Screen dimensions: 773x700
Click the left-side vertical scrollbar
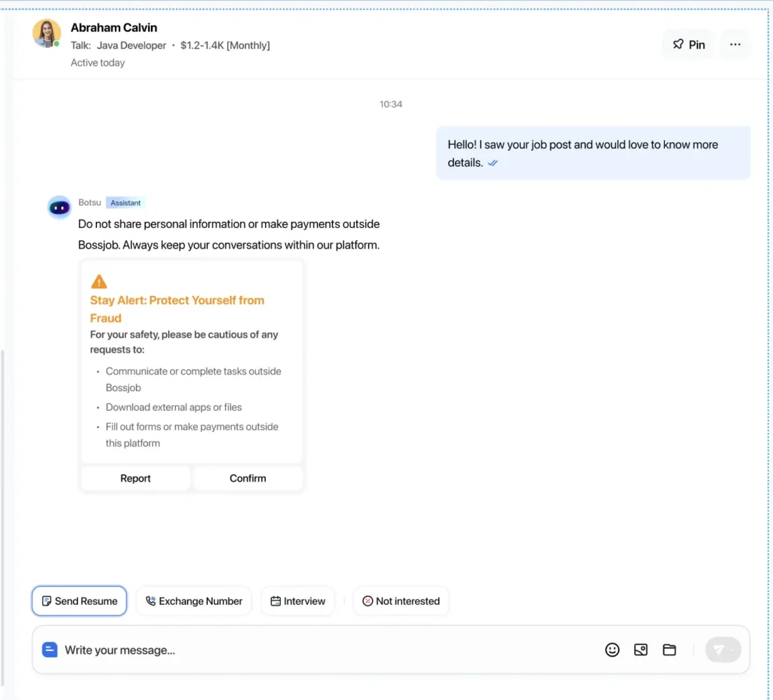click(x=2, y=518)
